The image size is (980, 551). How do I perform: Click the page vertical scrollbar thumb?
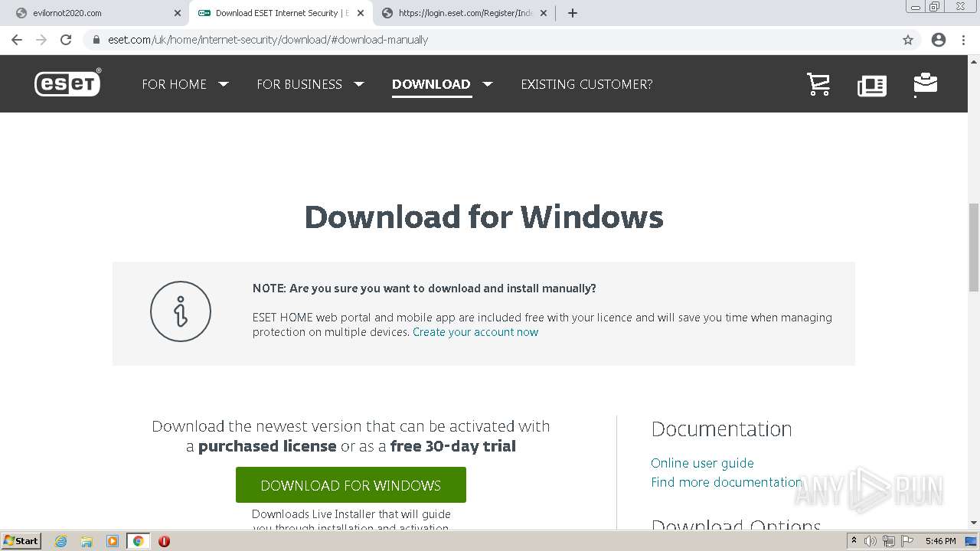click(974, 247)
